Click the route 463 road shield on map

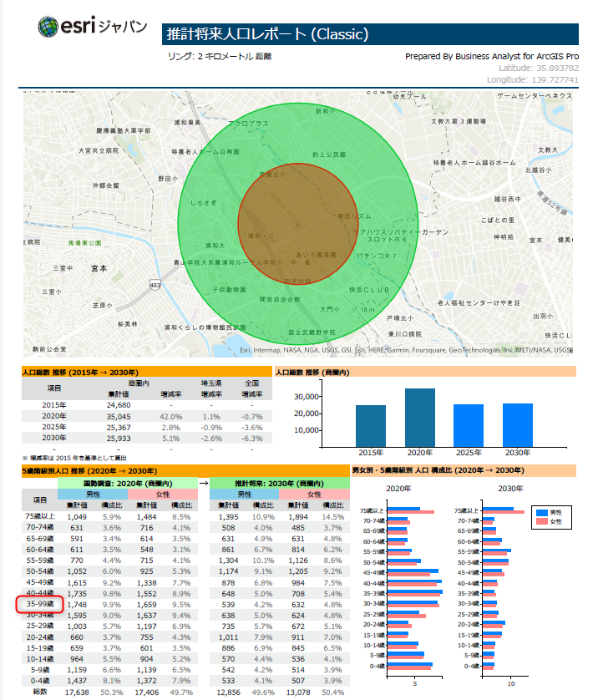point(155,285)
